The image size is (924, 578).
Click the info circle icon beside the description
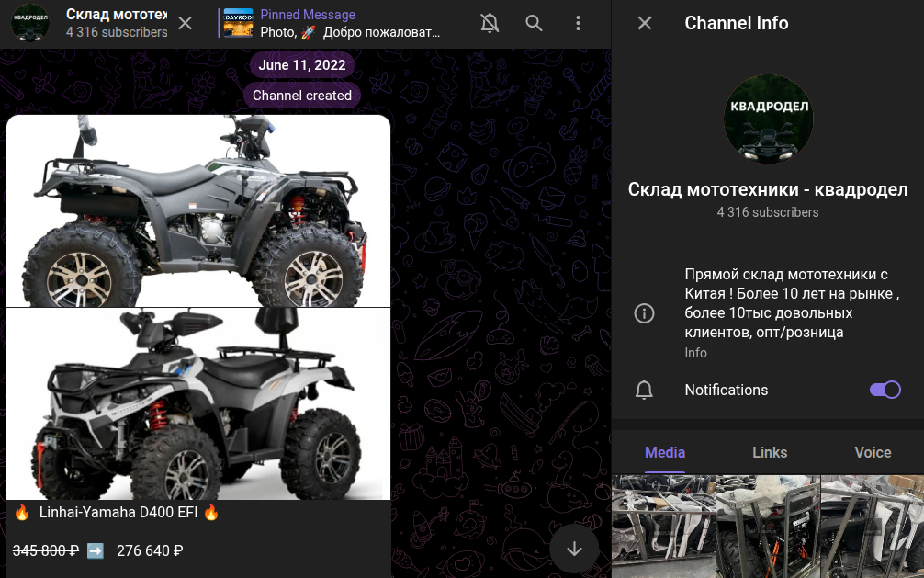[x=644, y=312]
